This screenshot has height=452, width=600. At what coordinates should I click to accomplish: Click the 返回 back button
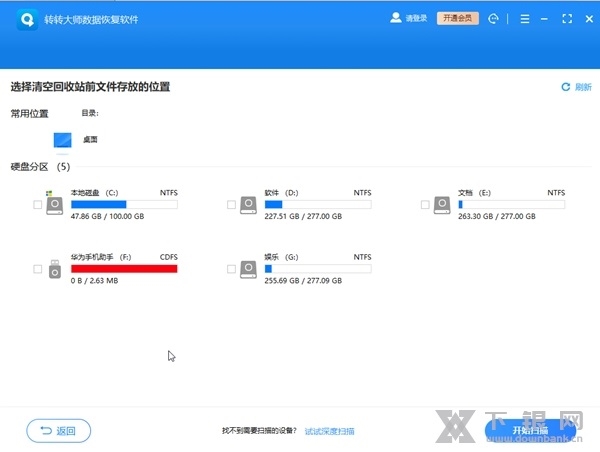[59, 431]
